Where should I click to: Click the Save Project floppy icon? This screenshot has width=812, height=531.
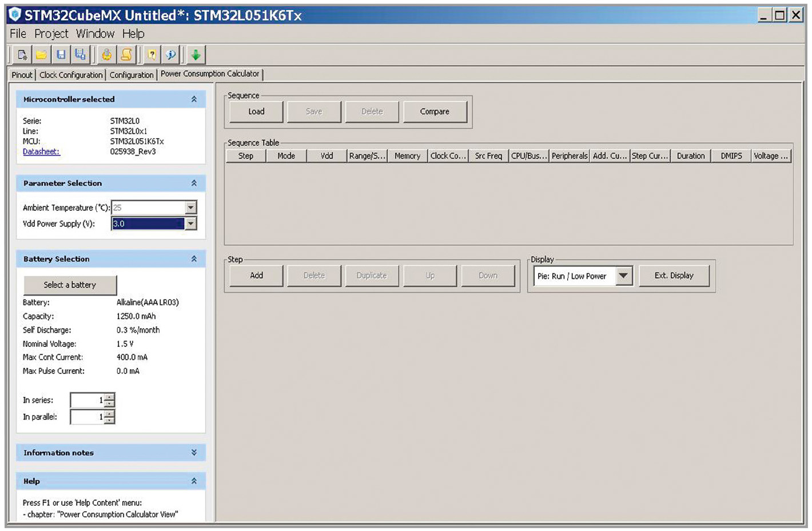pyautogui.click(x=61, y=55)
